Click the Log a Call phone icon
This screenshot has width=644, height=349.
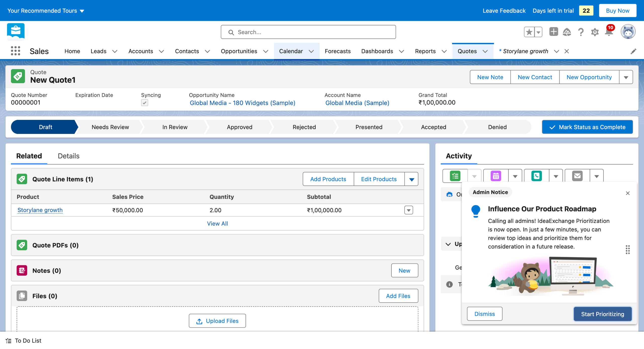click(x=536, y=176)
